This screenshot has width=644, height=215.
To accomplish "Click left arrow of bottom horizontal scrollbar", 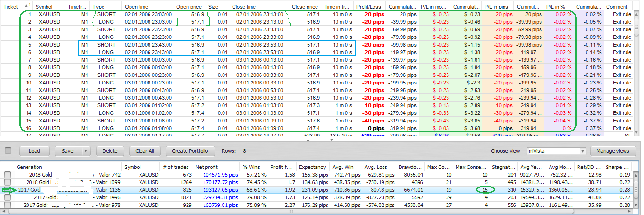I will (x=4, y=211).
